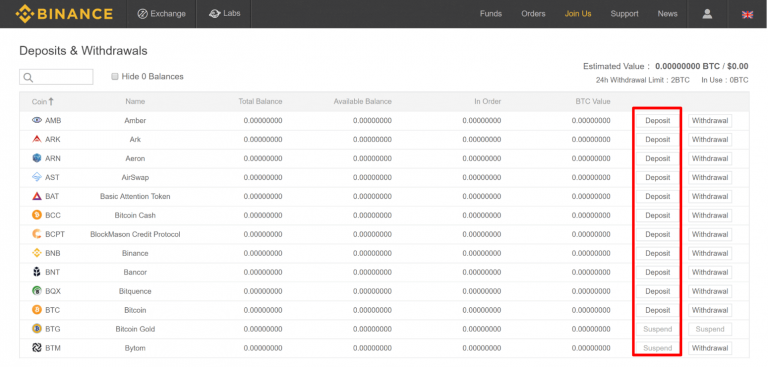768x367 pixels.
Task: Click the BQX Bitquence coin icon
Action: point(37,291)
